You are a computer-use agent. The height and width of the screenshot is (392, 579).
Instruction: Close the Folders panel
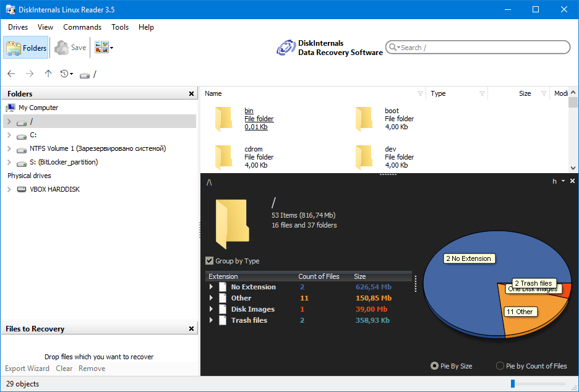coord(191,94)
